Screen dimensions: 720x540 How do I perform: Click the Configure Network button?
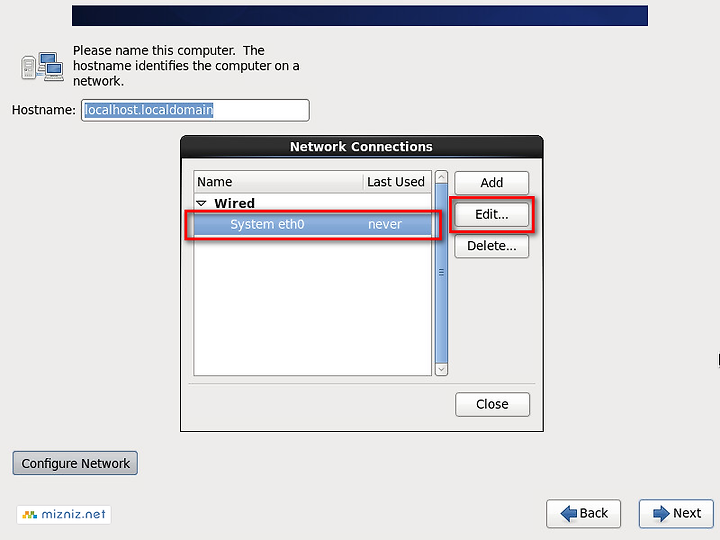(x=75, y=463)
